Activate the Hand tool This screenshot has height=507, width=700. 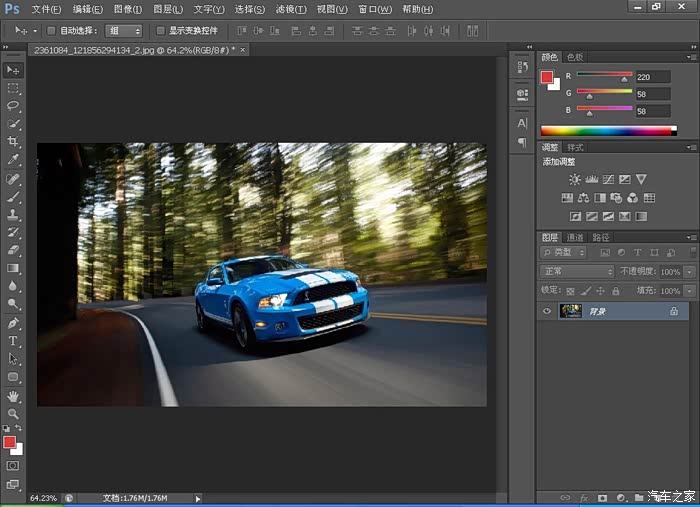coord(13,395)
